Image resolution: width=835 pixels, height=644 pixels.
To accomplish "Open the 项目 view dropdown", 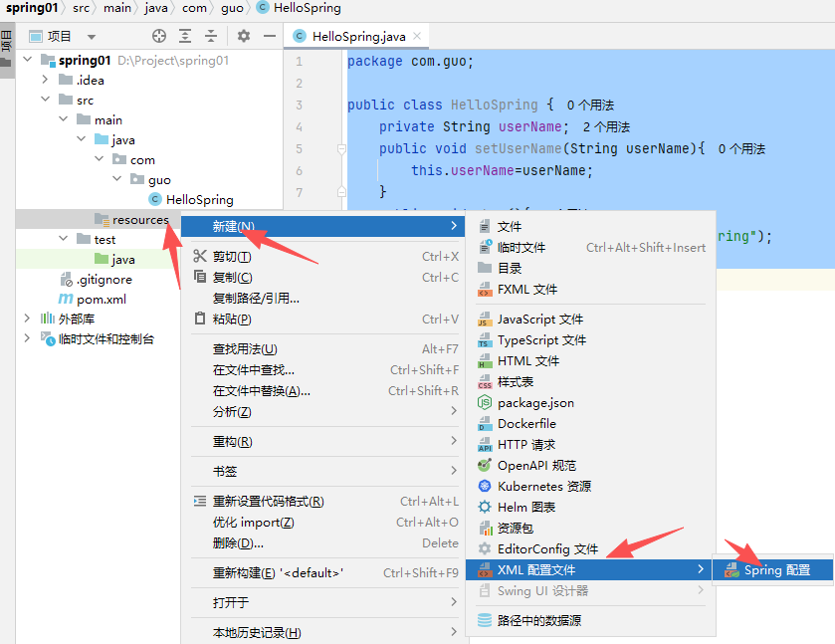I will pos(92,37).
